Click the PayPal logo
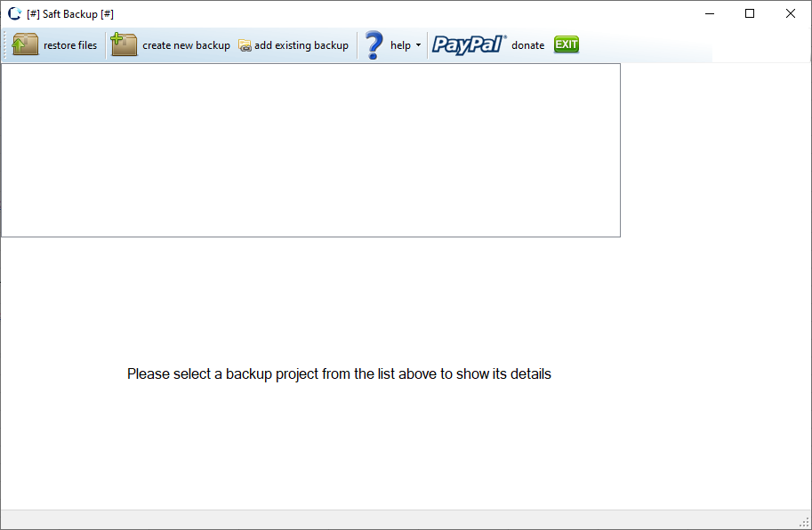Screen dimensions: 812x530 tap(469, 44)
